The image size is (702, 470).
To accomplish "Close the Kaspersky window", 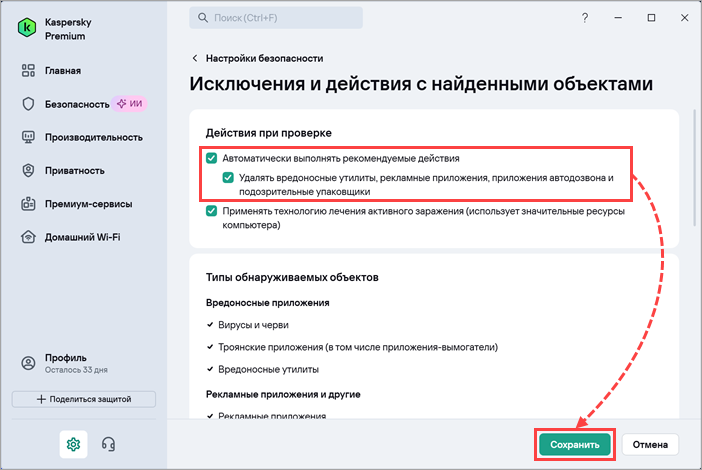I will tap(685, 18).
